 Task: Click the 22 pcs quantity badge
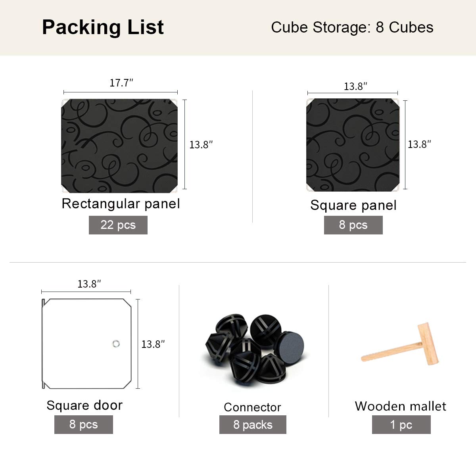(118, 225)
